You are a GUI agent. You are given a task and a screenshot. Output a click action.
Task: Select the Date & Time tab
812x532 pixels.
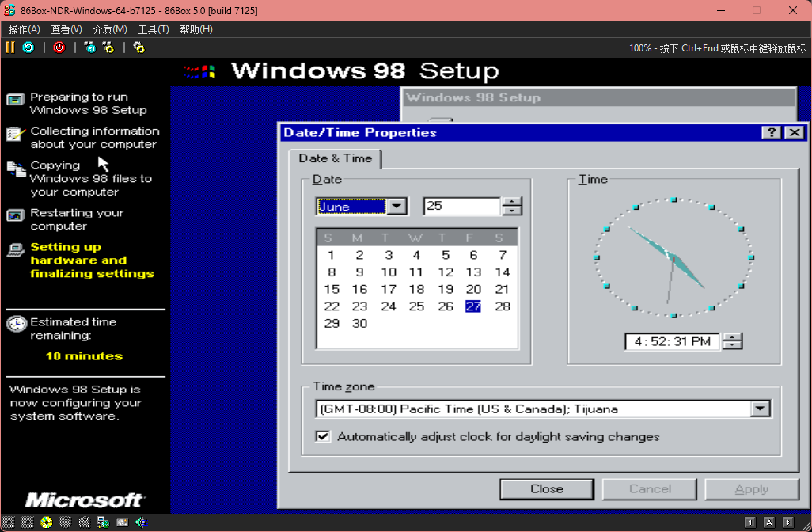pyautogui.click(x=335, y=158)
